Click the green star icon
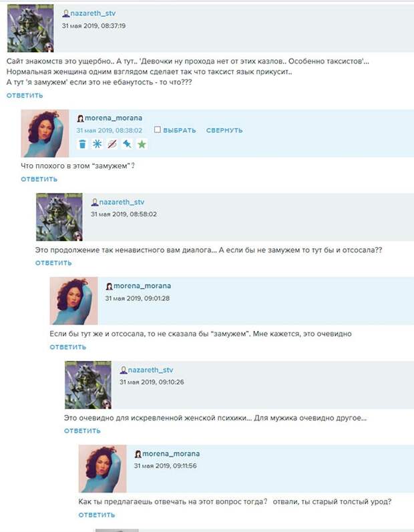This screenshot has height=532, width=414. pyautogui.click(x=142, y=144)
